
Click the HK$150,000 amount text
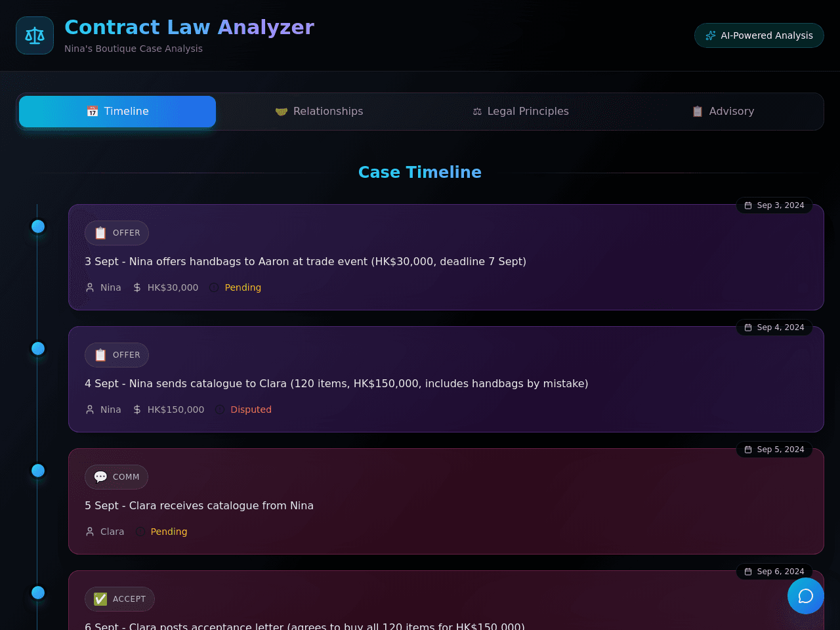point(176,409)
